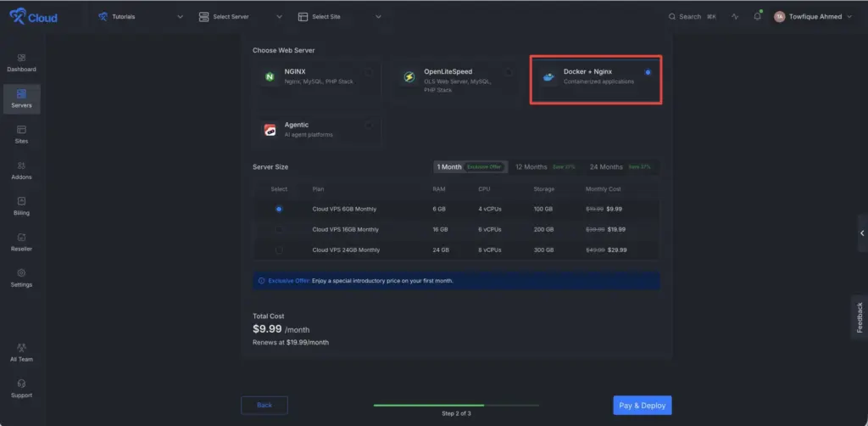Expand the collapsed right side panel arrow
Viewport: 868px width, 426px height.
[862, 233]
